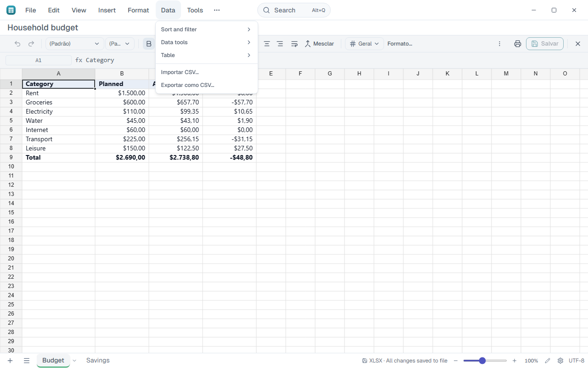This screenshot has width=588, height=368.
Task: Print the spreadsheet with the printer icon
Action: (518, 44)
